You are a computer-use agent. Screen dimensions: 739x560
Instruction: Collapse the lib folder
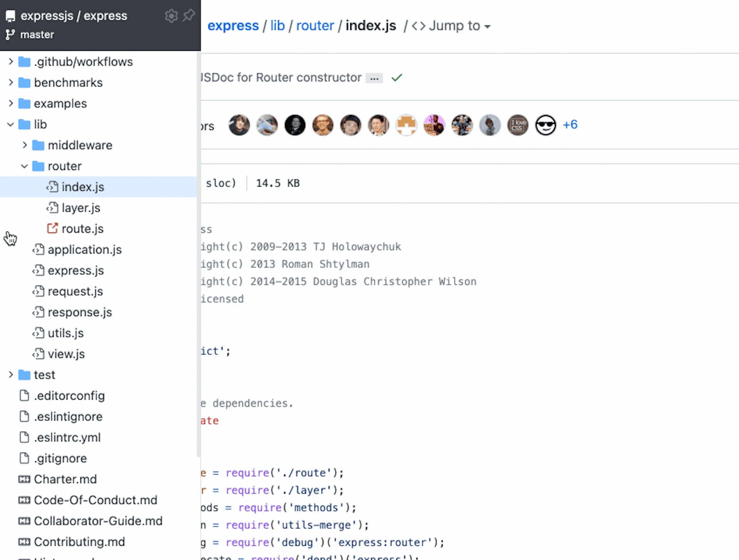tap(11, 124)
